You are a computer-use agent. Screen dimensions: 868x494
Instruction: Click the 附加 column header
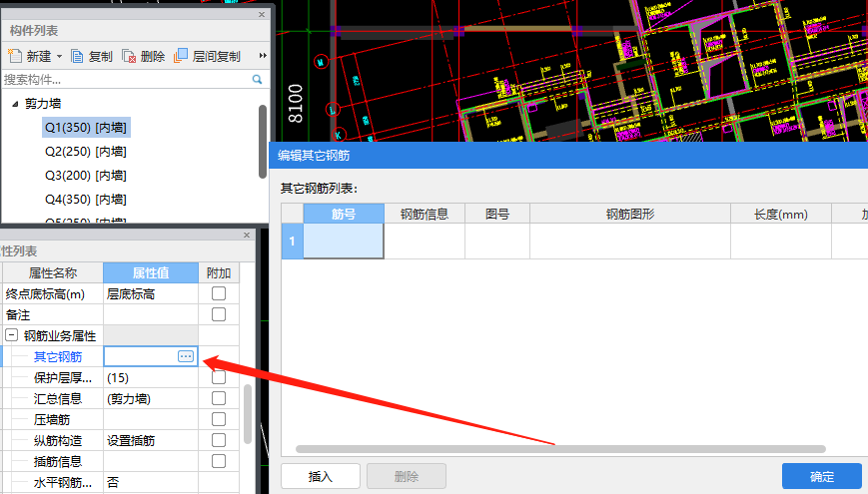click(x=219, y=272)
